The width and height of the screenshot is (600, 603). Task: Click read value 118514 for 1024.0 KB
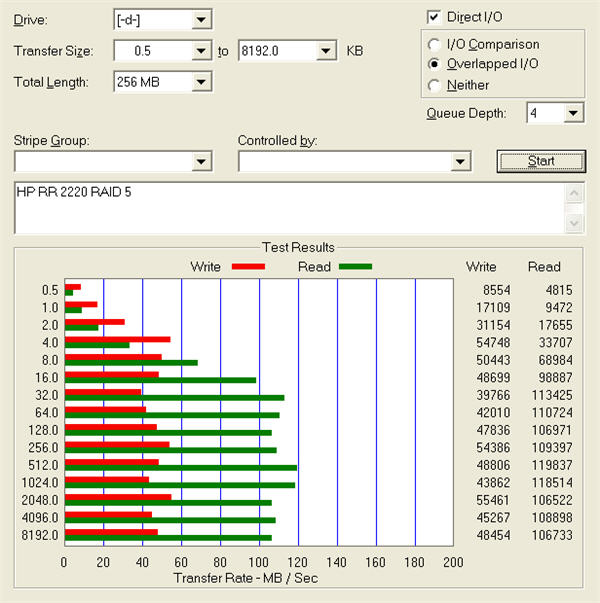coord(552,483)
